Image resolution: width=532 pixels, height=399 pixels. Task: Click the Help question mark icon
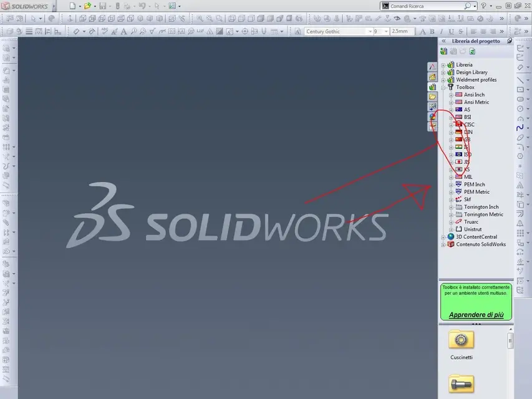(x=483, y=6)
